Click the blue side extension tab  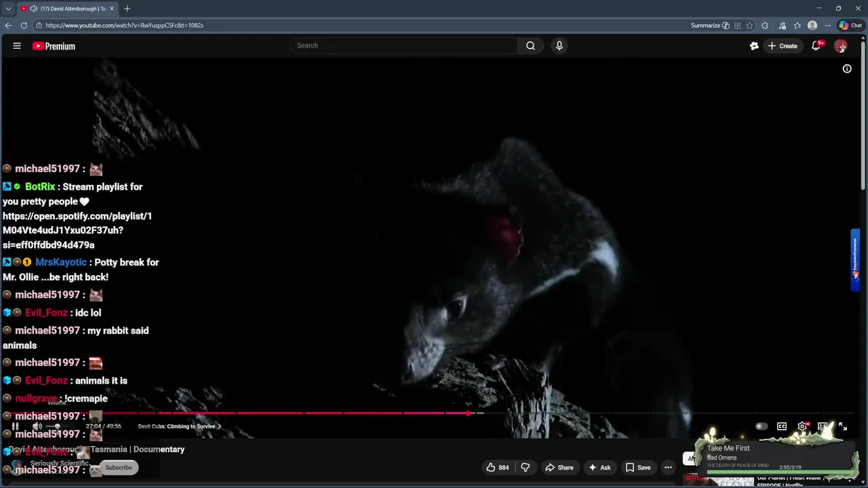pos(855,260)
